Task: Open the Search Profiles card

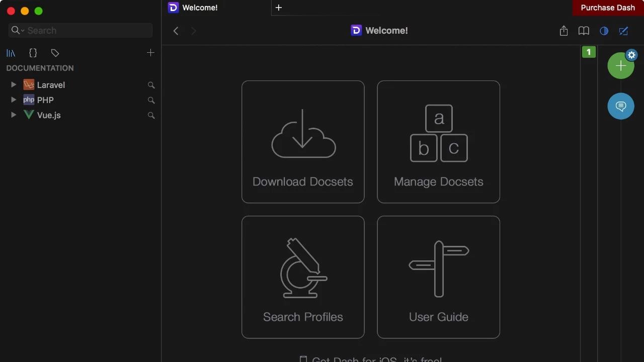Action: click(303, 277)
